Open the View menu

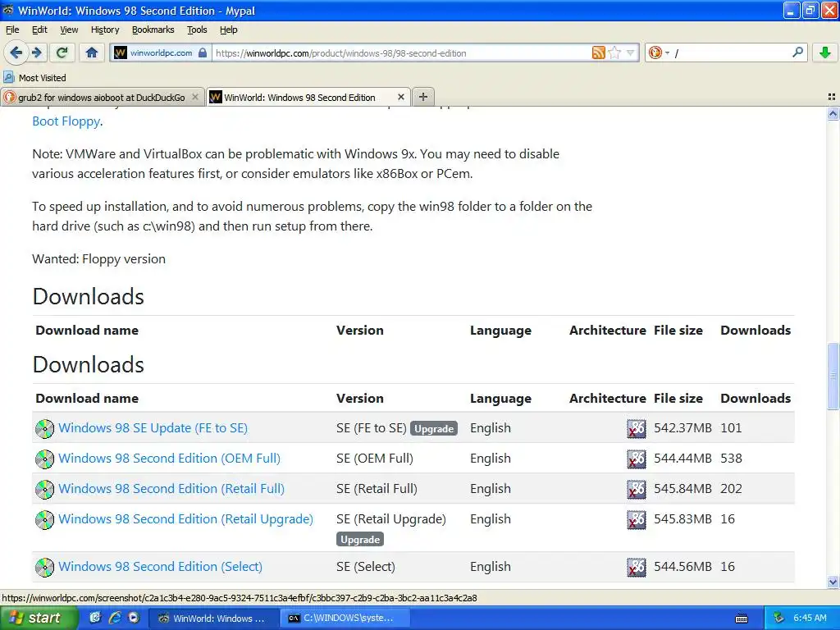pos(69,30)
